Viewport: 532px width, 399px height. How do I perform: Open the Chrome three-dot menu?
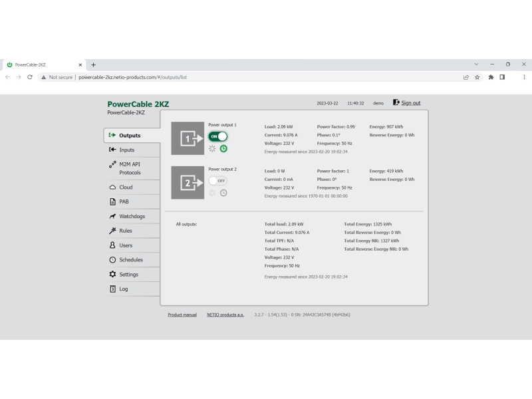tap(524, 77)
